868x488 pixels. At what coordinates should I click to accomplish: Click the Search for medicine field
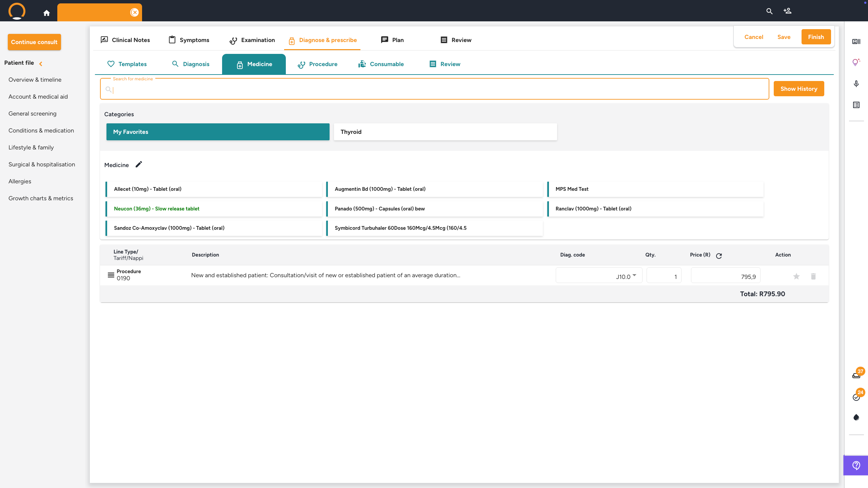point(434,90)
